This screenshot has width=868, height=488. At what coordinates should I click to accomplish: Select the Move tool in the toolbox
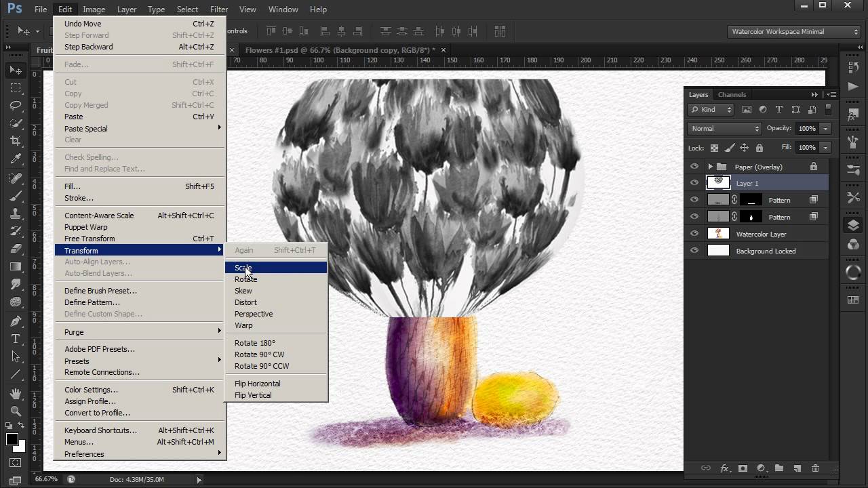click(16, 70)
